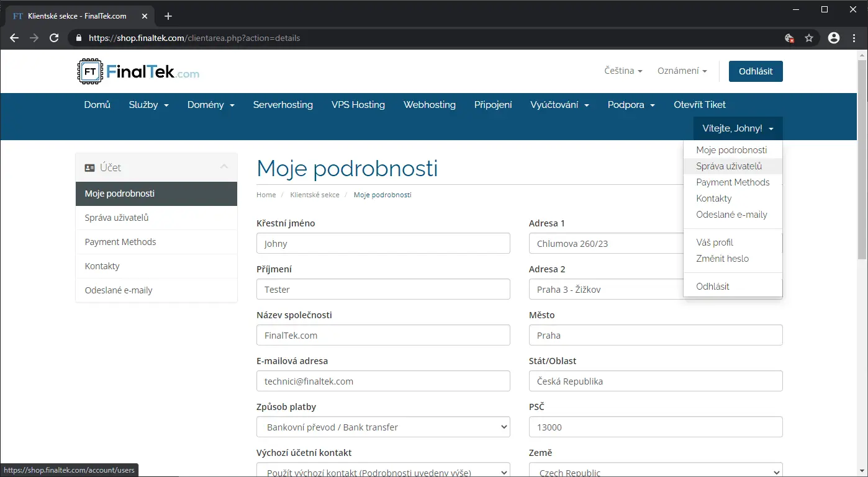
Task: Reload the page with the refresh icon
Action: [54, 38]
